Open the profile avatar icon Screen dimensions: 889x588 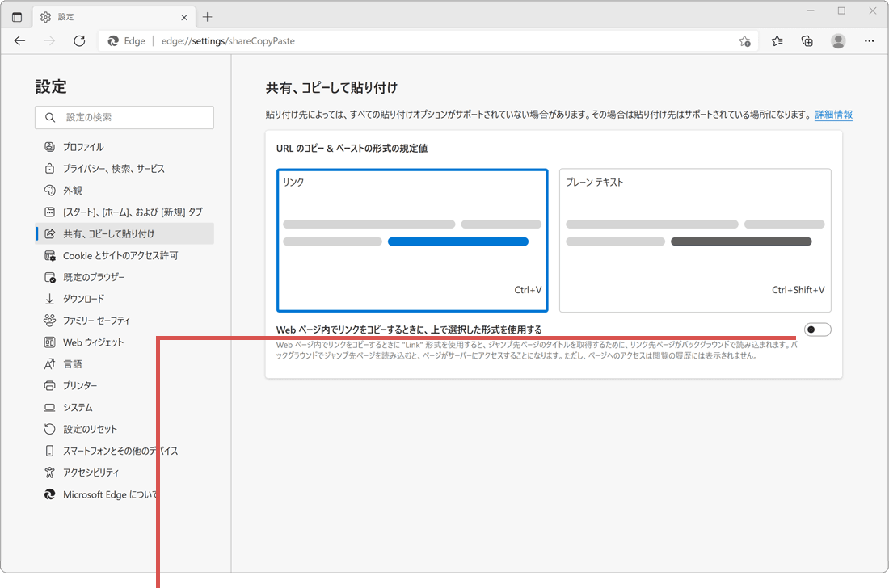[838, 40]
